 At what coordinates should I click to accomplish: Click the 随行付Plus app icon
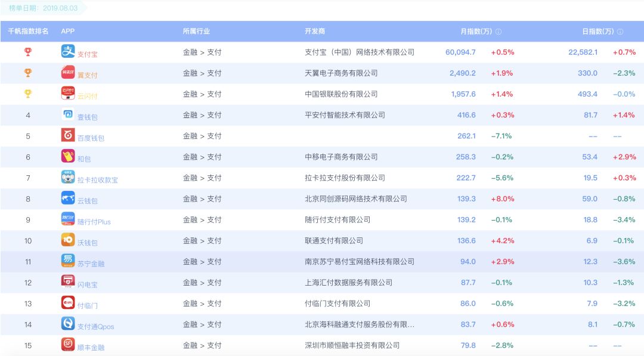68,219
